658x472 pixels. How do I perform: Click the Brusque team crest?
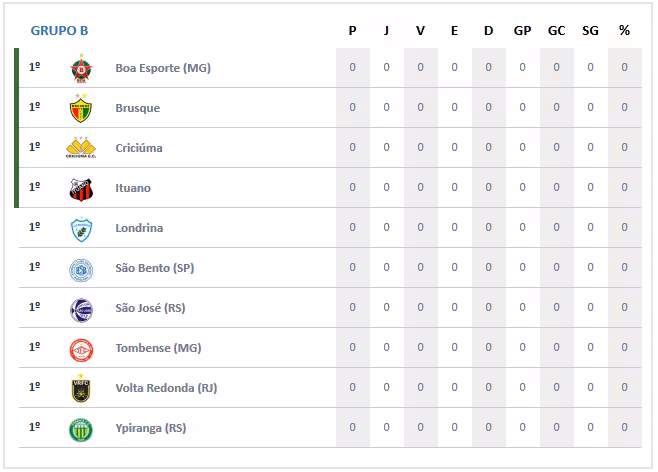(x=81, y=108)
